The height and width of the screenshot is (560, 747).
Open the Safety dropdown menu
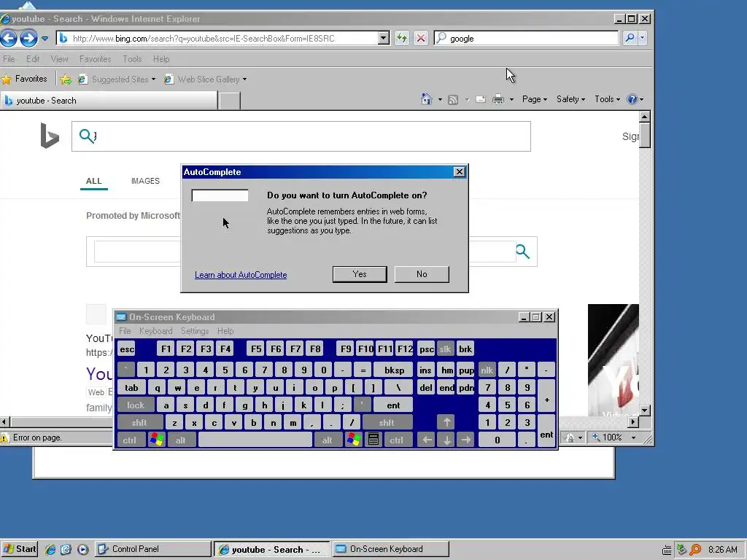click(x=570, y=99)
